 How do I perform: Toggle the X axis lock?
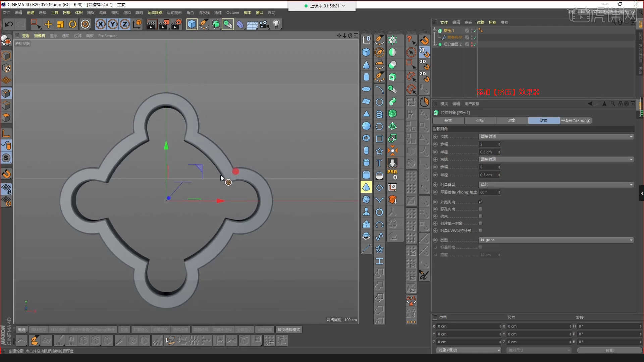101,24
